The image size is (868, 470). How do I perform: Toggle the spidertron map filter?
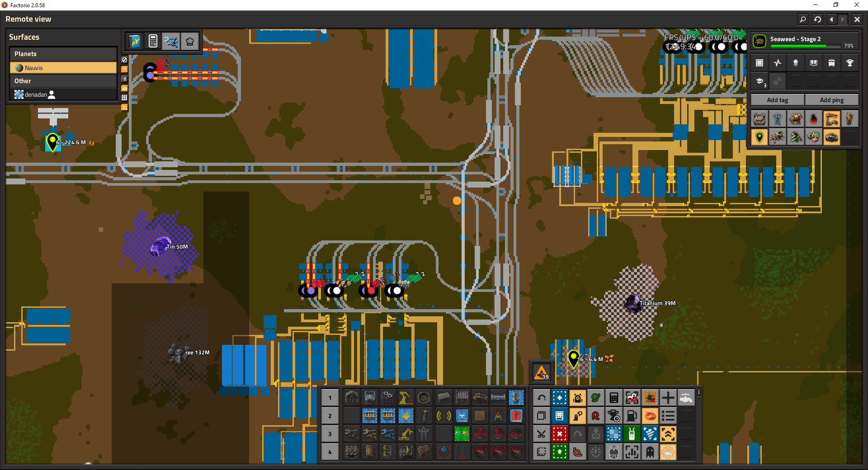(x=778, y=137)
